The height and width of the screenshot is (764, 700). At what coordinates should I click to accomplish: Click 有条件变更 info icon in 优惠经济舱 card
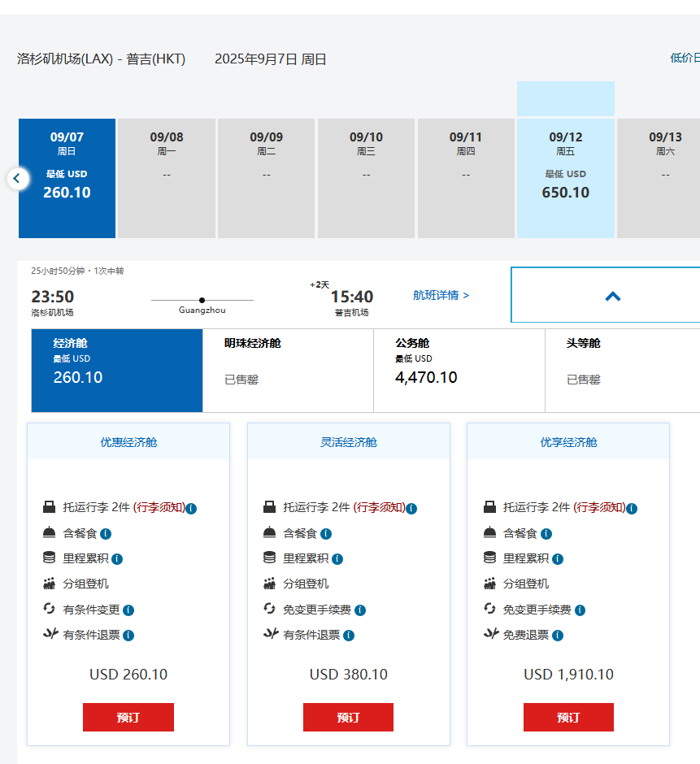click(128, 610)
